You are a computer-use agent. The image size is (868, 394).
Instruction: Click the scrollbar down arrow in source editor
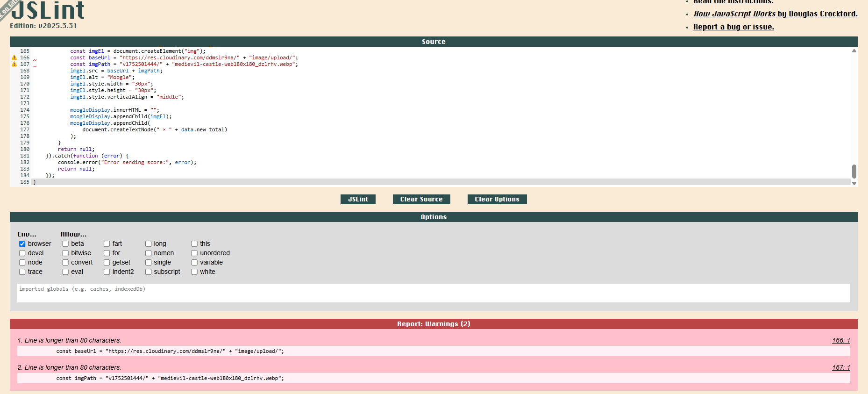click(x=854, y=183)
